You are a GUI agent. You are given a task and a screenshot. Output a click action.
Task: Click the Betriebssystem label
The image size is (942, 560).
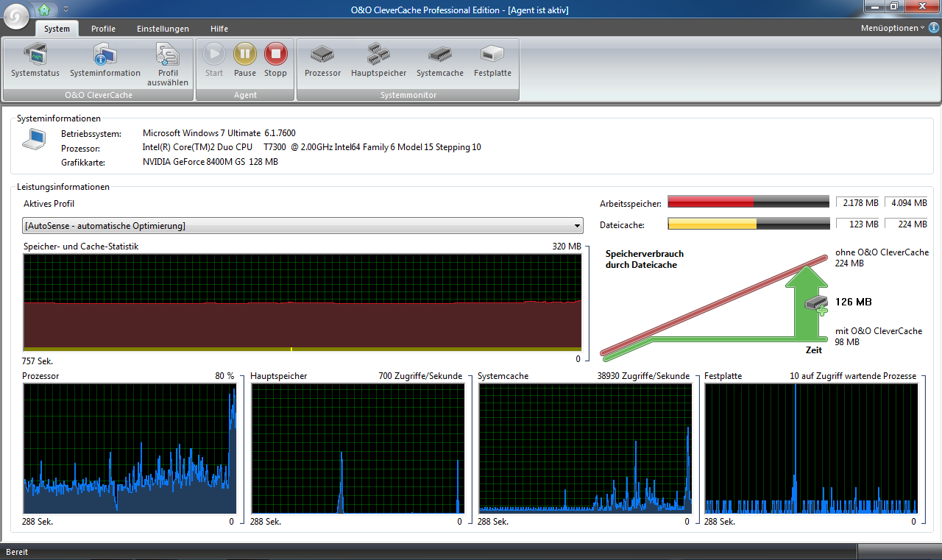[92, 133]
